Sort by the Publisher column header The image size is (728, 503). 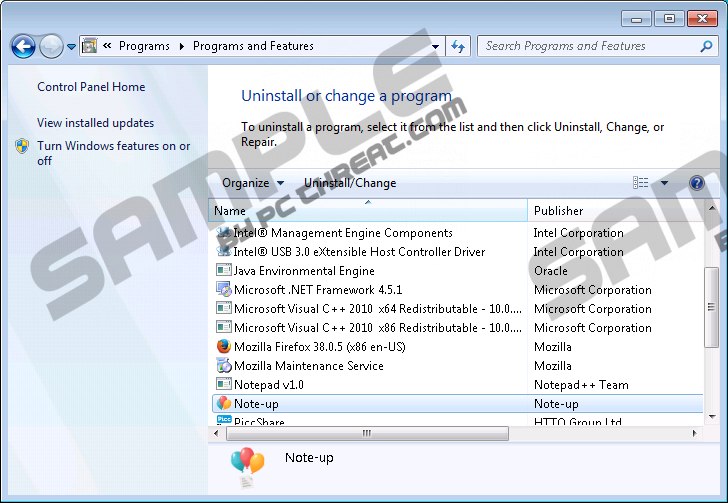click(x=615, y=210)
